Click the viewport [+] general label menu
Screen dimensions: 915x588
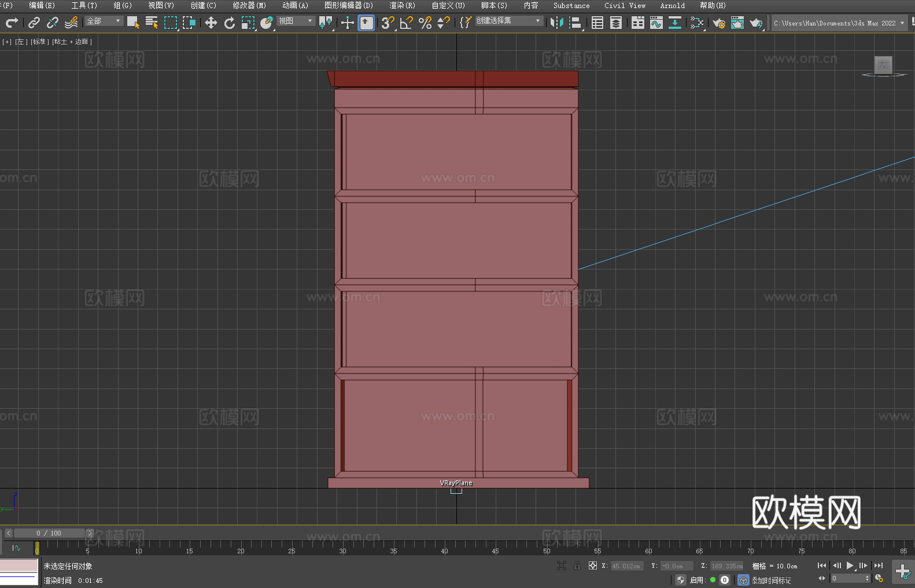7,42
